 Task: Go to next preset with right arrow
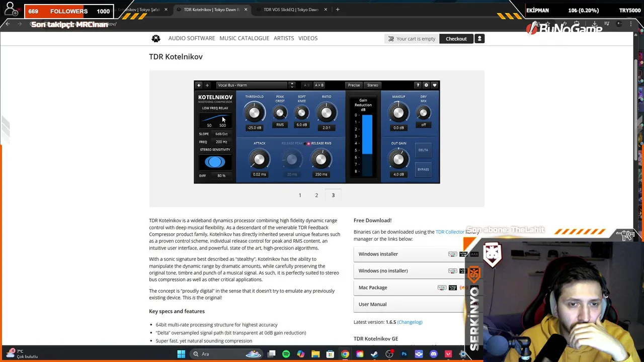coord(207,85)
